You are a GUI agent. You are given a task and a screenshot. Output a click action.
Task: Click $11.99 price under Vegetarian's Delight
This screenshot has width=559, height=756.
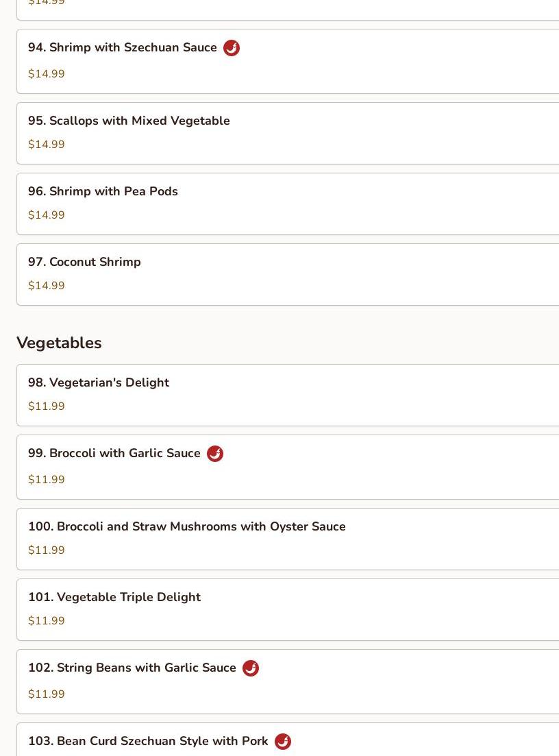[47, 406]
